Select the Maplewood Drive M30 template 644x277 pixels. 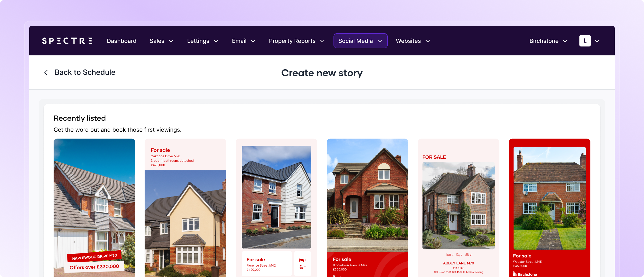click(94, 208)
